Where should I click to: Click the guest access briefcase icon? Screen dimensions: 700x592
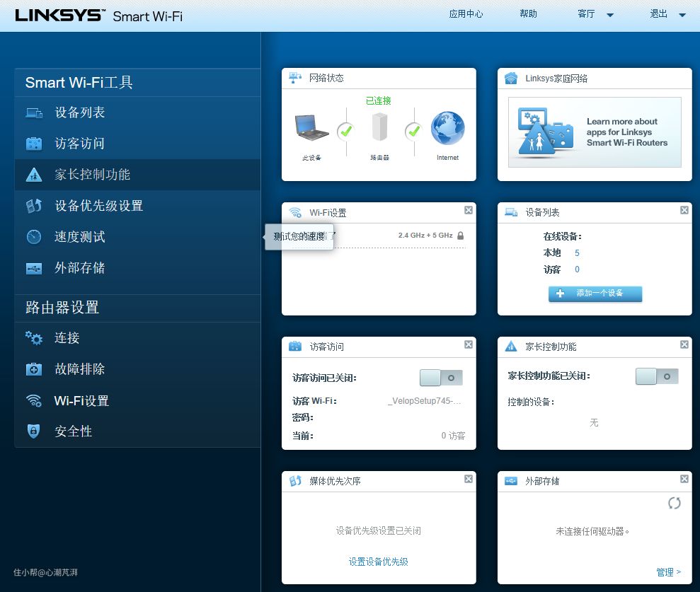coord(34,144)
